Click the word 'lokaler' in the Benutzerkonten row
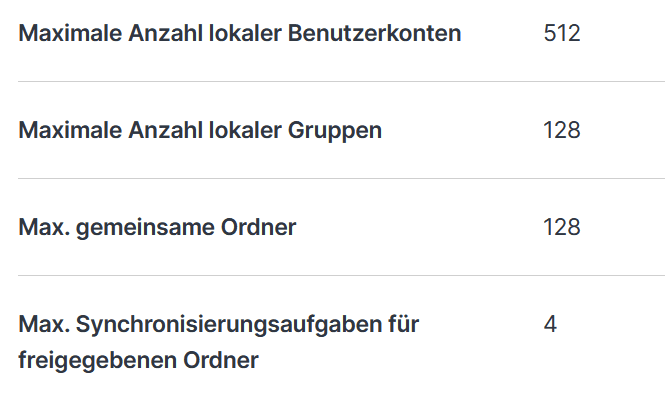This screenshot has height=400, width=665. pyautogui.click(x=245, y=33)
